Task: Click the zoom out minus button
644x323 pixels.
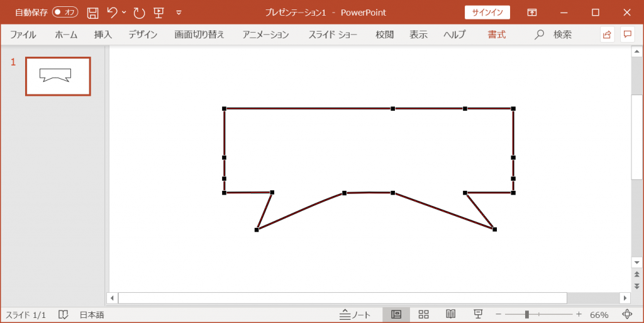Action: point(498,314)
